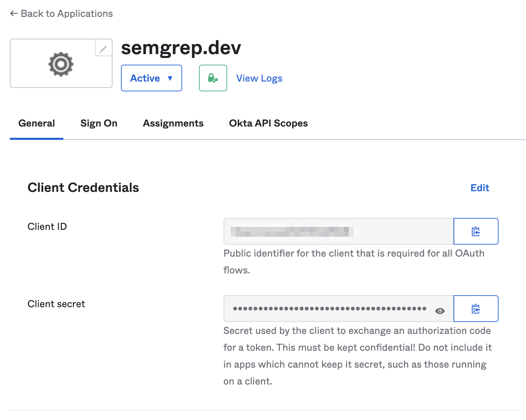Click the Active dropdown caret arrow

pyautogui.click(x=170, y=78)
